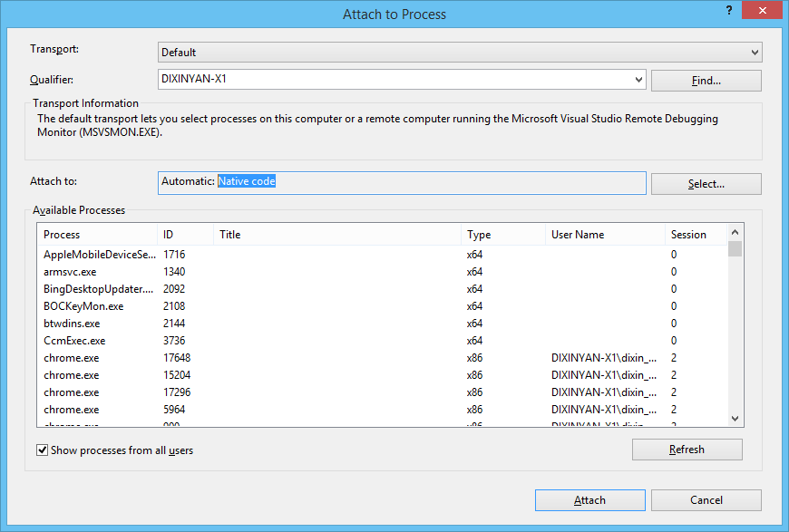The image size is (789, 532).
Task: Click the Select... button
Action: pos(706,184)
